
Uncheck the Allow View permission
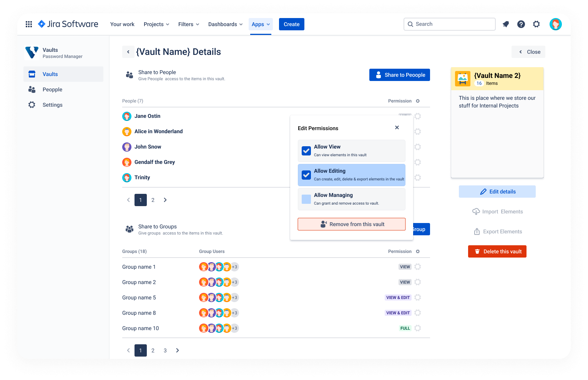(x=306, y=151)
